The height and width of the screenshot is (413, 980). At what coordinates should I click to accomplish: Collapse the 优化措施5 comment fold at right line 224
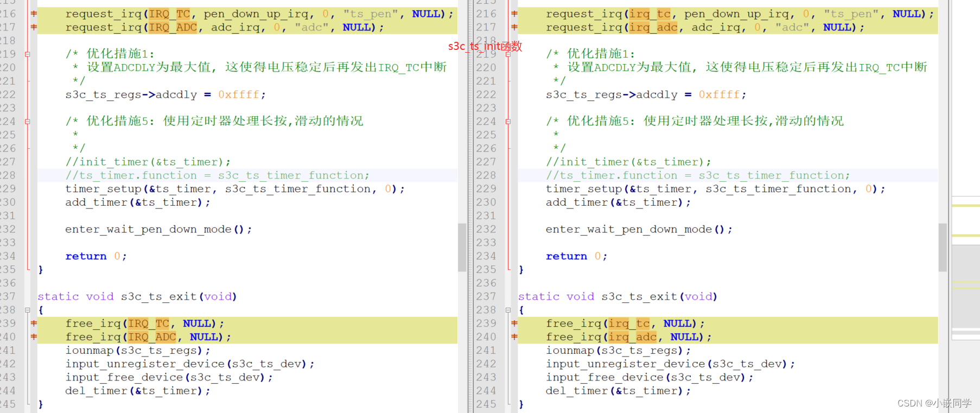pyautogui.click(x=508, y=122)
